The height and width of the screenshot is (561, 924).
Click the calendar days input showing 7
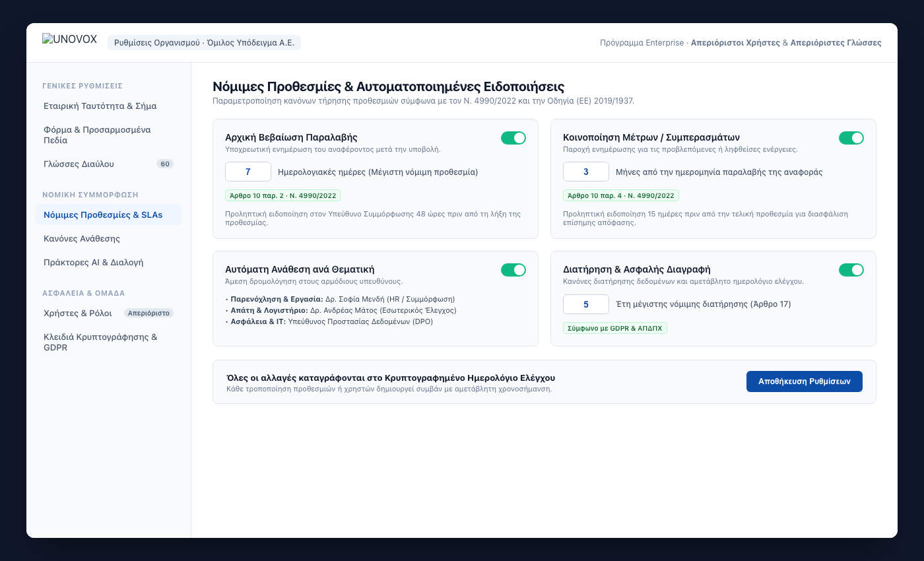[248, 172]
